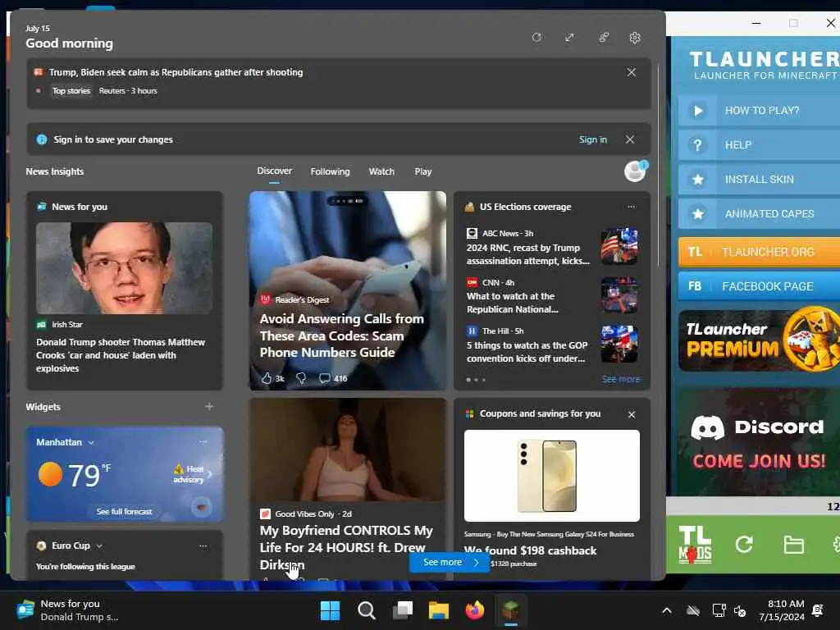This screenshot has width=840, height=630.
Task: Open taskbar clock 8:10 AM
Action: pyautogui.click(x=782, y=610)
